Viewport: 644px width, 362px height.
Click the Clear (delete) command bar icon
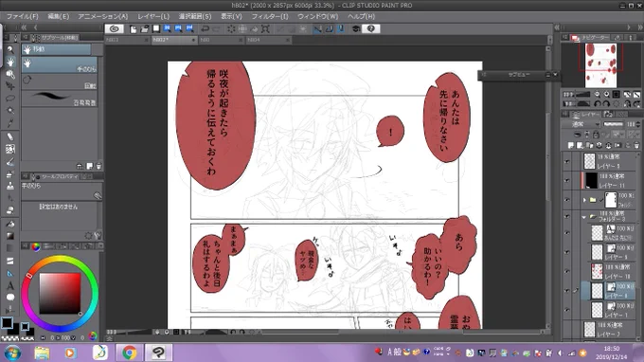(x=231, y=28)
